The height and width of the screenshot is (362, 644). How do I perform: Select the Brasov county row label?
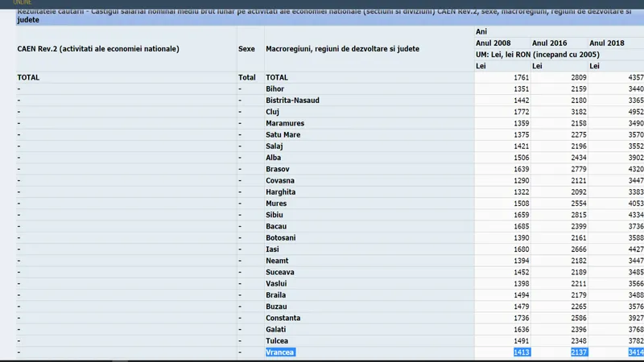tap(279, 170)
